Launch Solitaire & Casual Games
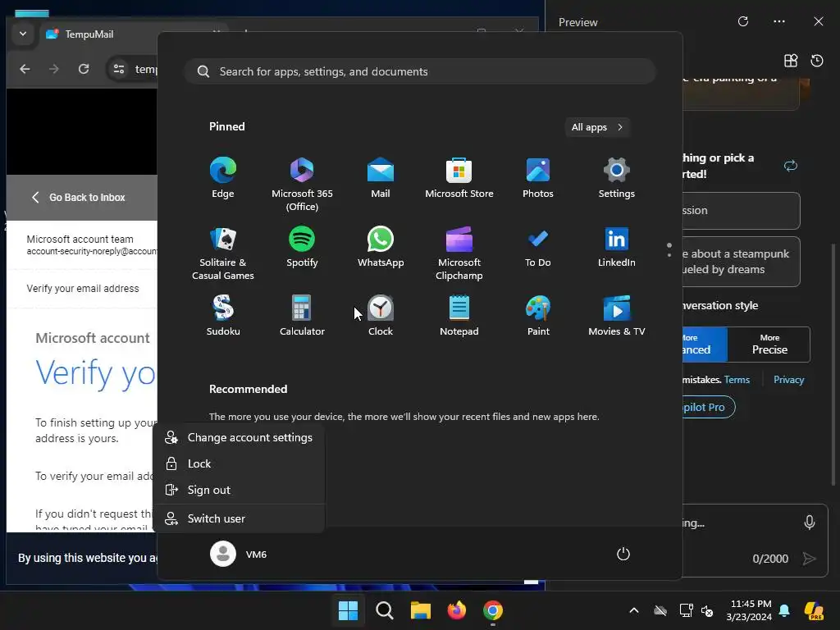Image resolution: width=840 pixels, height=630 pixels. (223, 253)
